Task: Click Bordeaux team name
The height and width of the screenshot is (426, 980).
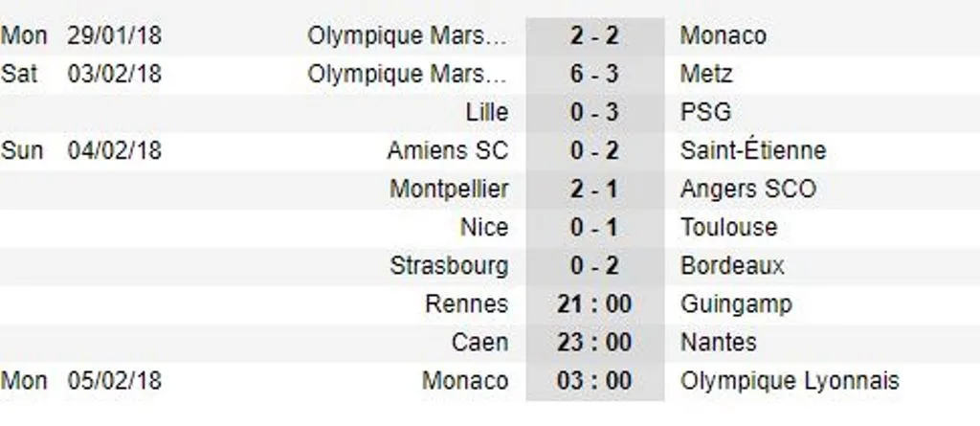Action: coord(732,266)
